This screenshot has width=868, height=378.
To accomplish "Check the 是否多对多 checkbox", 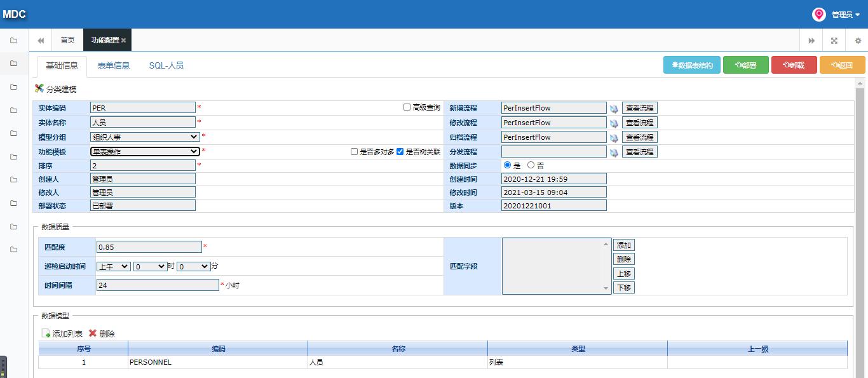I will click(355, 152).
